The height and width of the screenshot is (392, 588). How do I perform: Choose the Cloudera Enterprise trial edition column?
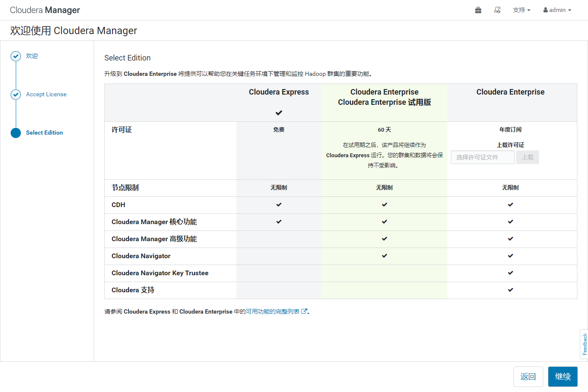[384, 97]
